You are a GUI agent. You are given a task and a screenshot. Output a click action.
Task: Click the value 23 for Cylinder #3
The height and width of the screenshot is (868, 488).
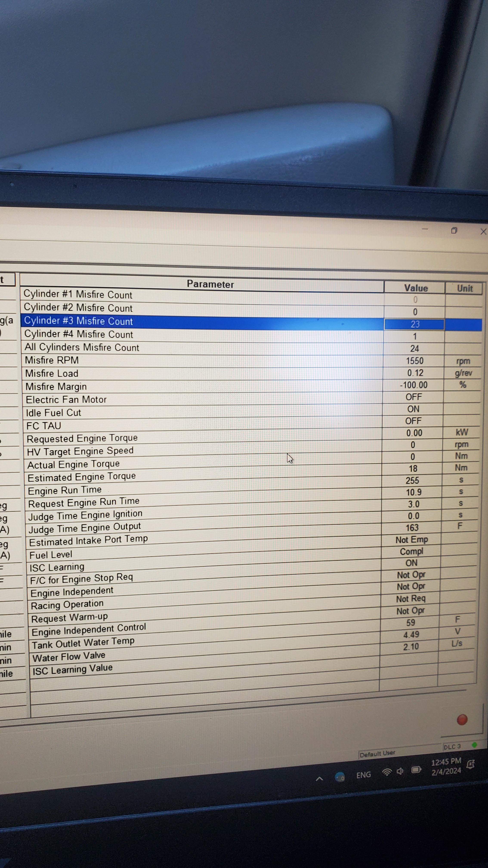pos(415,324)
